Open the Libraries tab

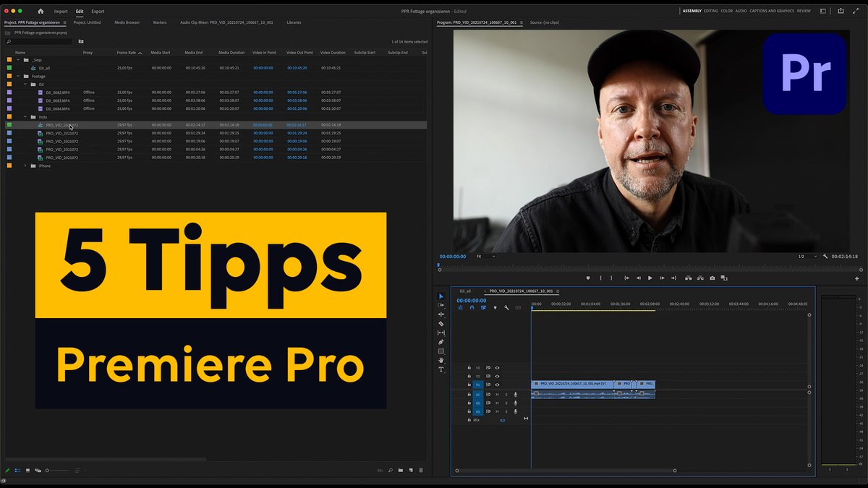(294, 22)
